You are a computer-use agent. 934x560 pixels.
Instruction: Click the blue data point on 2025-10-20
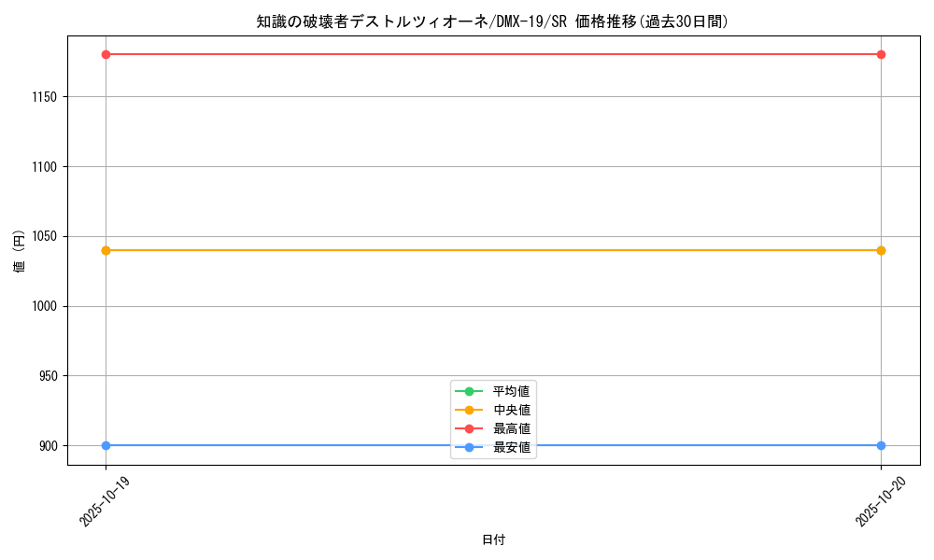coord(881,445)
